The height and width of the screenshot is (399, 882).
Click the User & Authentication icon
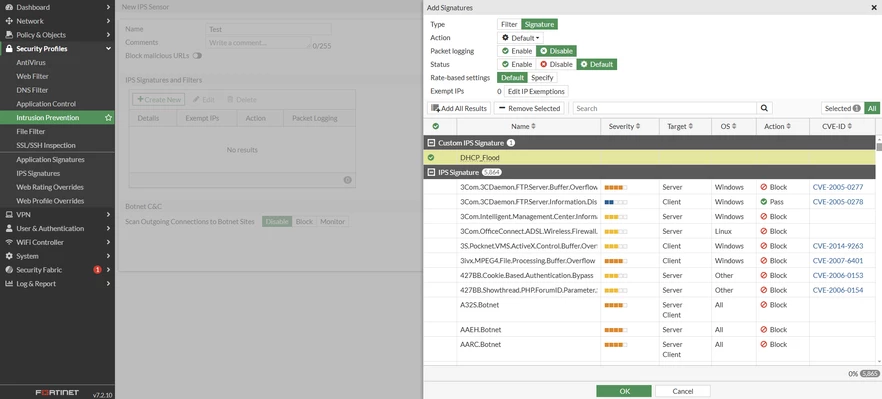(9, 228)
